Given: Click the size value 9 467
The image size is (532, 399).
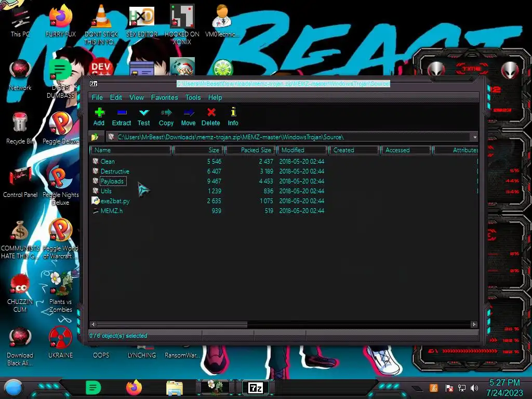Looking at the screenshot, I should 214,181.
